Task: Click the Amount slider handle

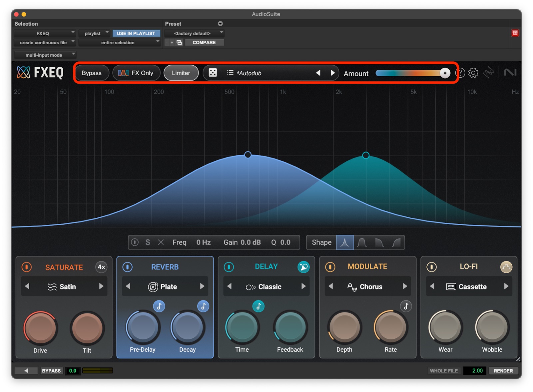Action: point(445,73)
